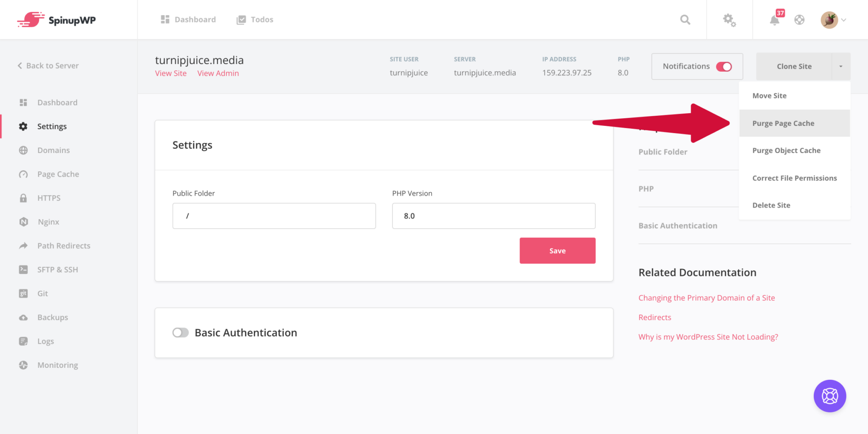Choose Delete Site in the dropdown menu
The height and width of the screenshot is (434, 868).
coord(771,205)
